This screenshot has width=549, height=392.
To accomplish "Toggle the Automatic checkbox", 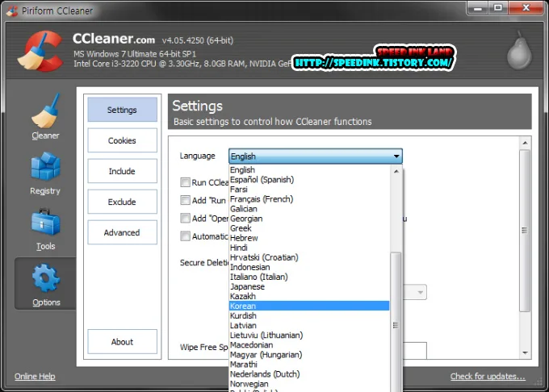I will pyautogui.click(x=185, y=236).
